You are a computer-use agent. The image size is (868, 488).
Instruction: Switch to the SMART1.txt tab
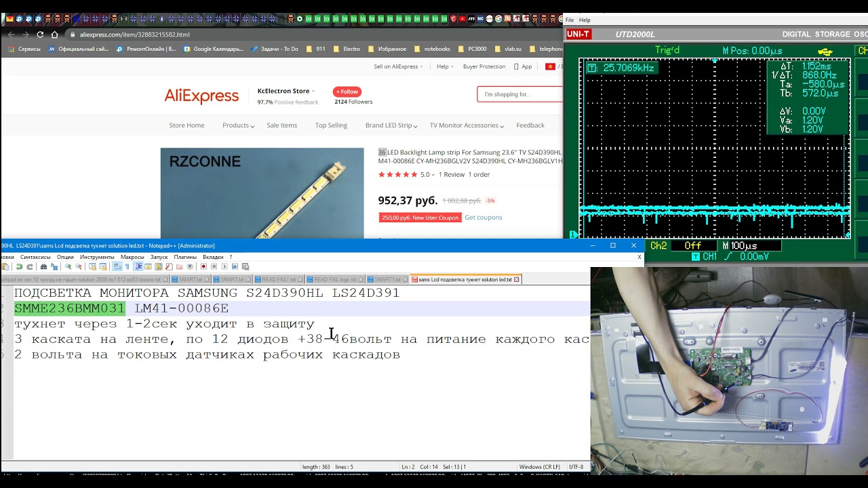coord(388,279)
